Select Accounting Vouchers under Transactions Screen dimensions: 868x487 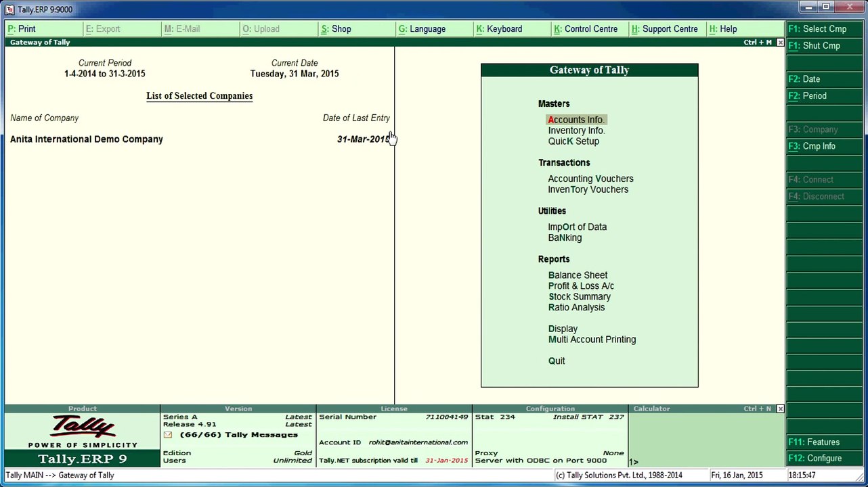590,179
